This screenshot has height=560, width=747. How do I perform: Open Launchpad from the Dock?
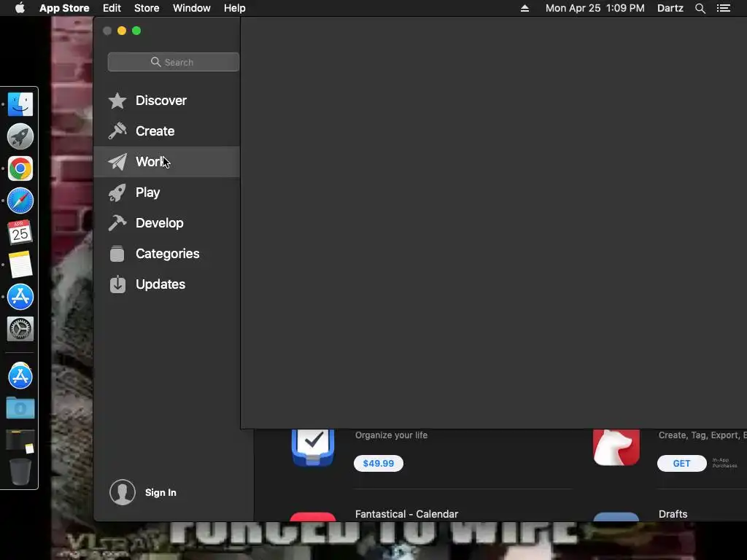pos(20,136)
